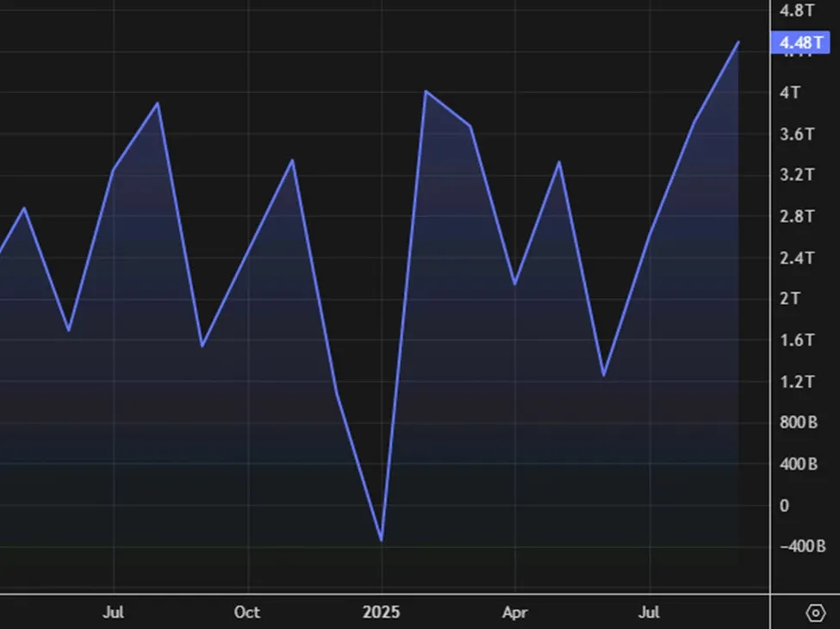Screen dimensions: 840x629
Task: Select the Jul label on the time axis
Action: pos(113,612)
